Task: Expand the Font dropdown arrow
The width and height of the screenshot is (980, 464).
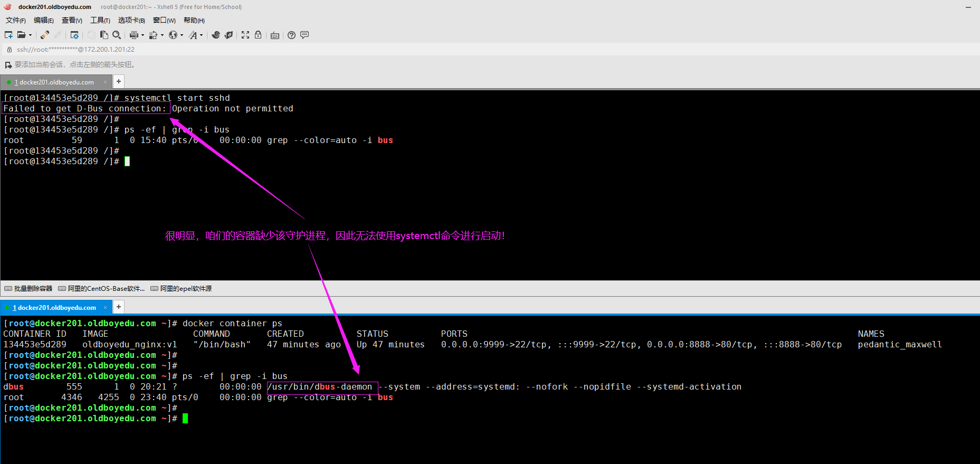Action: (x=201, y=35)
